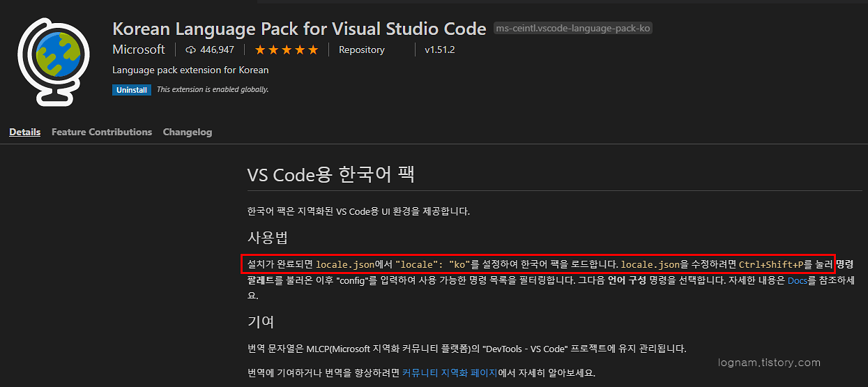
Task: Click the title Korean Language Pack for Visual Studio Code
Action: [x=299, y=29]
